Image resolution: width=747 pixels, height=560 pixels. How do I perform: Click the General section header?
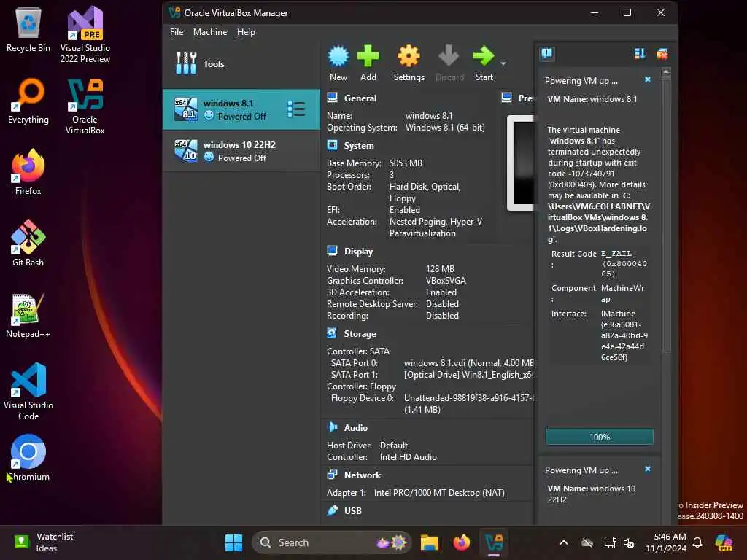(x=360, y=98)
